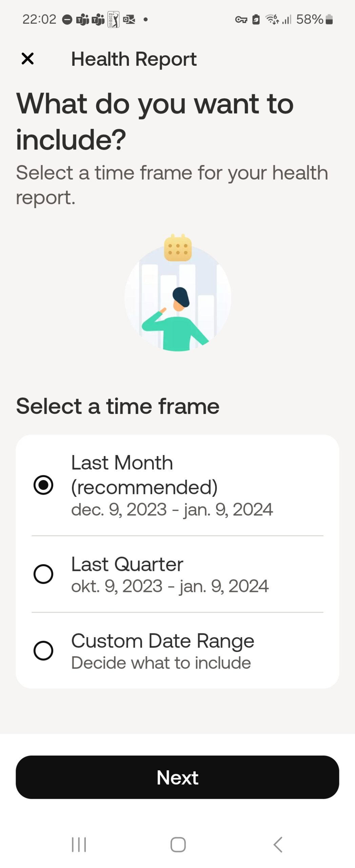Tap the do-not-disturb status icon
Image resolution: width=355 pixels, height=868 pixels.
coord(67,20)
